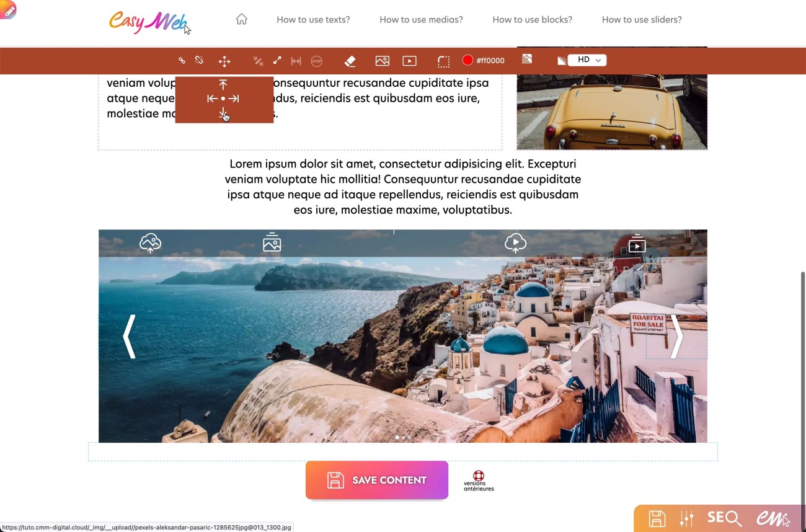Image resolution: width=806 pixels, height=532 pixels.
Task: Go to 'How to use sliders?' page
Action: [642, 20]
